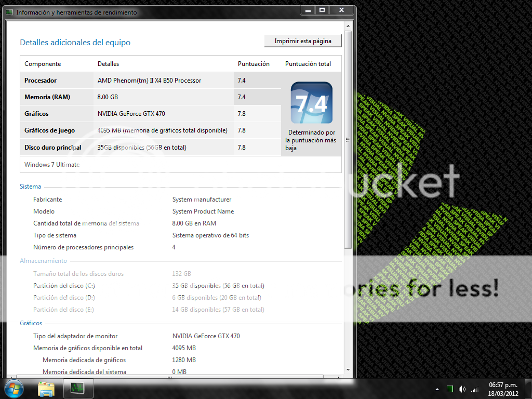The height and width of the screenshot is (399, 532).
Task: Click the Puntuación total column header
Action: [x=308, y=64]
